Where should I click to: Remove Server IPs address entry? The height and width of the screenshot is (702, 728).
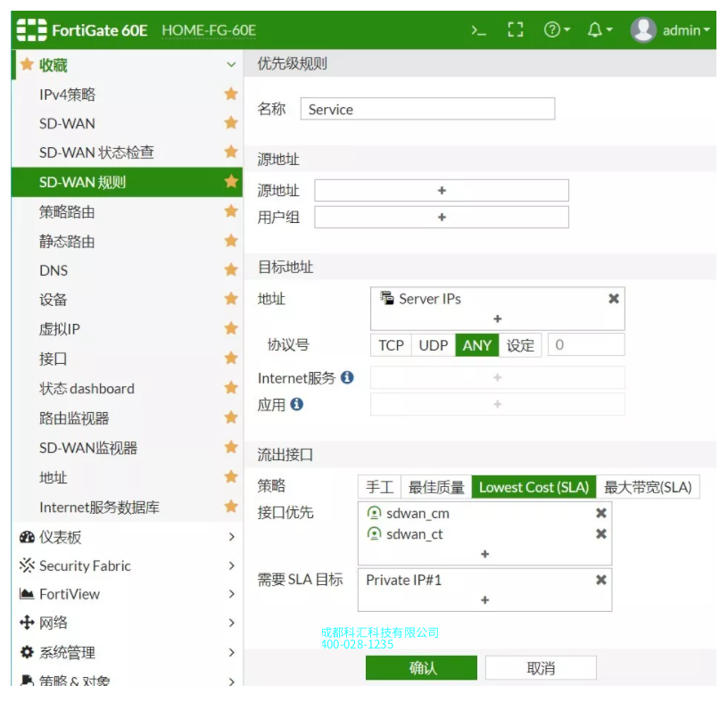point(614,299)
